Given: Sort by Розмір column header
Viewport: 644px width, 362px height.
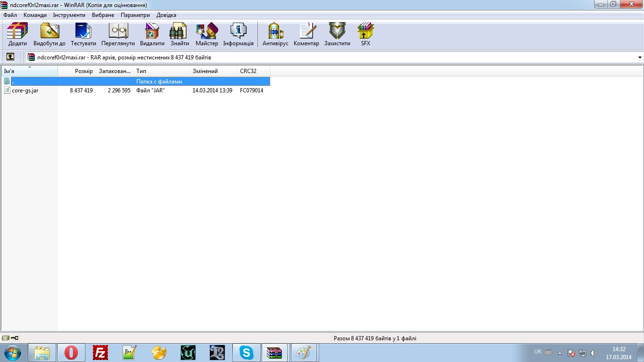Looking at the screenshot, I should point(77,71).
